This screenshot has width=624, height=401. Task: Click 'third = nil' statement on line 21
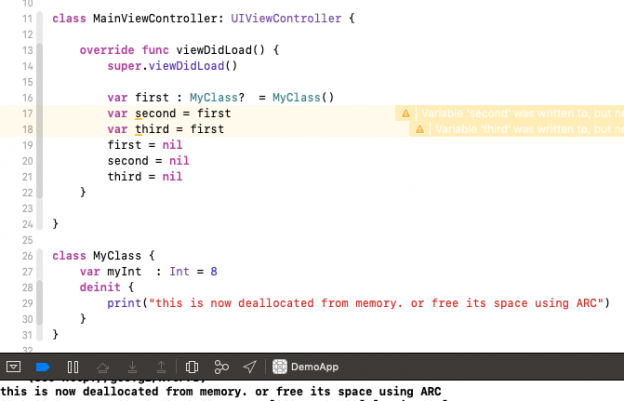pyautogui.click(x=145, y=177)
